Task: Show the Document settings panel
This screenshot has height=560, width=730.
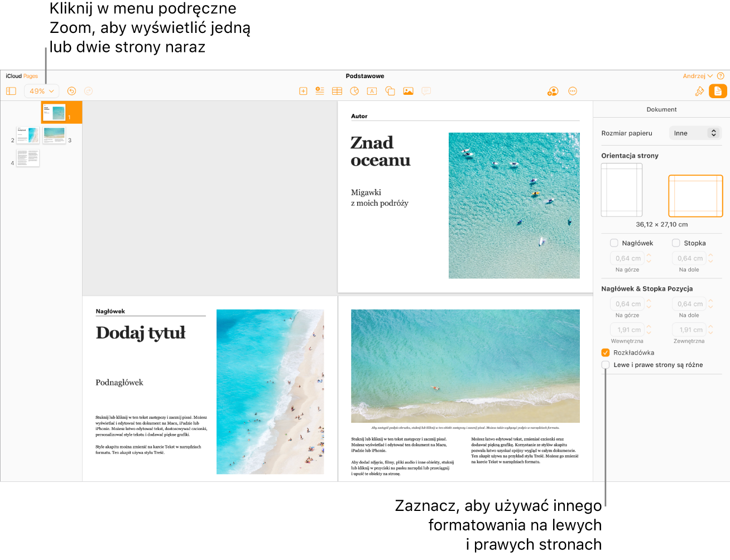Action: [x=717, y=91]
